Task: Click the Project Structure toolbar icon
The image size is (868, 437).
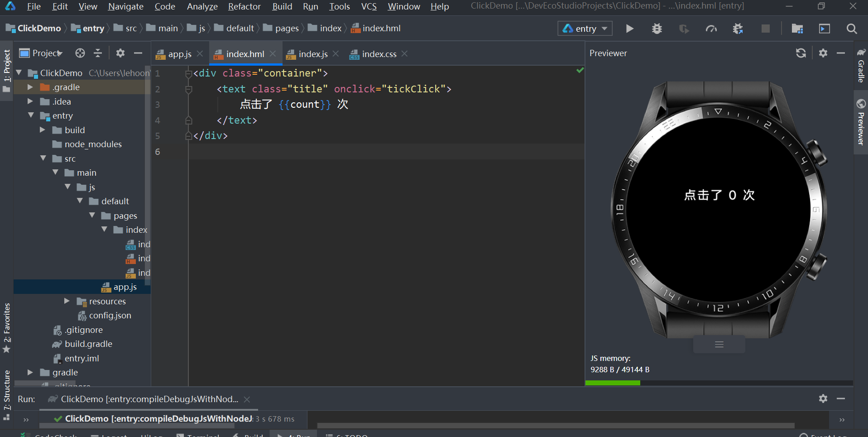Action: click(x=797, y=29)
